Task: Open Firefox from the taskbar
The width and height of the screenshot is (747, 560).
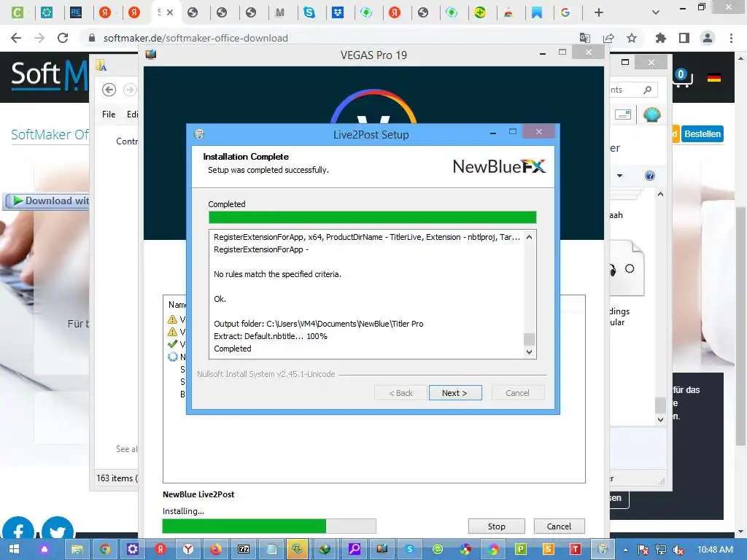Action: point(216,549)
